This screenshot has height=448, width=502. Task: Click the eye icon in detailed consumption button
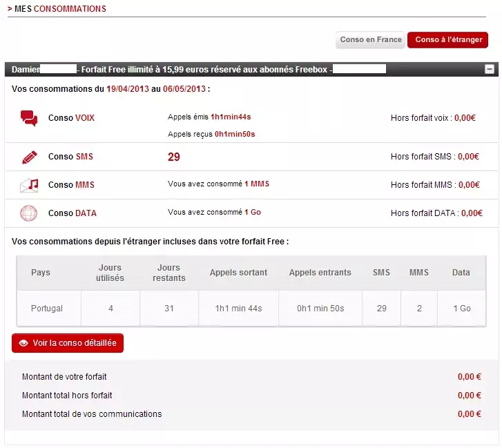[x=23, y=343]
